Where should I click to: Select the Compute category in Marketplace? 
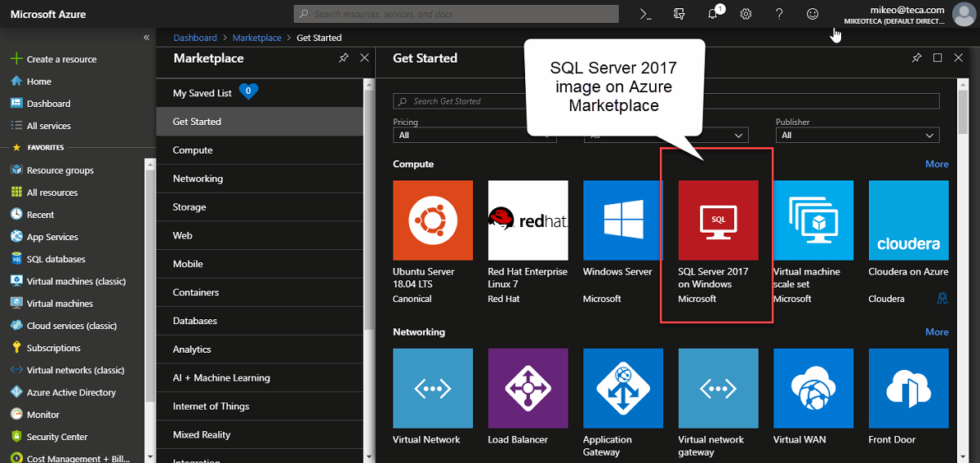pos(193,150)
